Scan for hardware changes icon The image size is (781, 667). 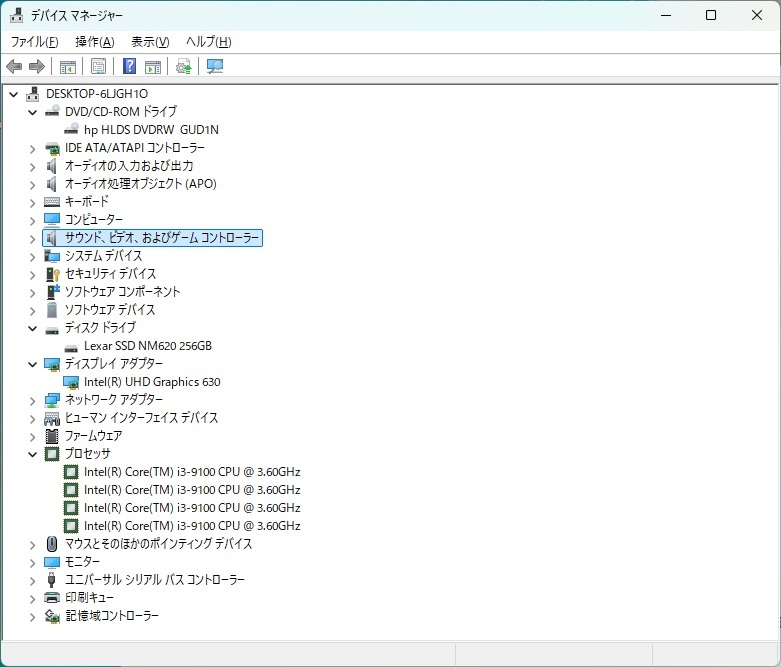click(215, 66)
